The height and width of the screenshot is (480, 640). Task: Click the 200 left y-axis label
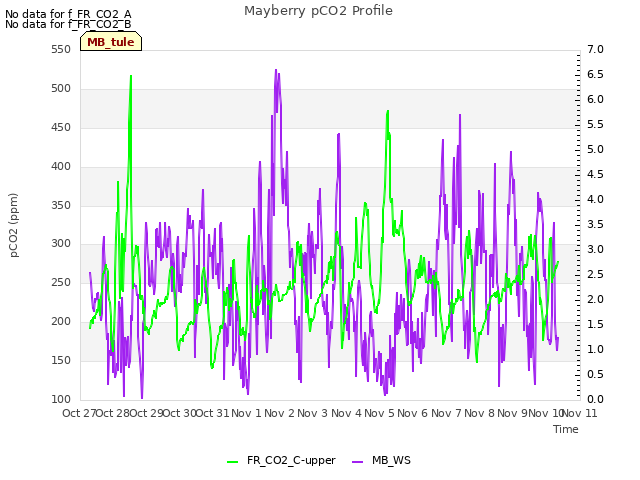click(x=61, y=322)
